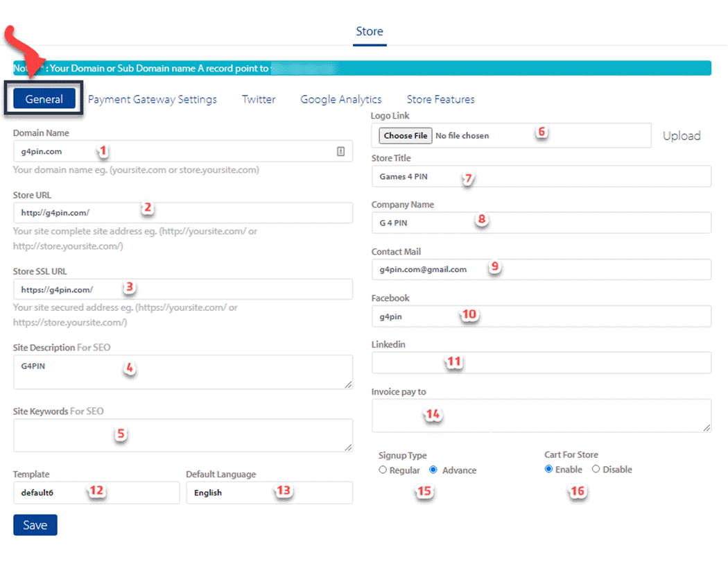The width and height of the screenshot is (728, 571).
Task: Click the 'Signup Type' label
Action: point(403,455)
